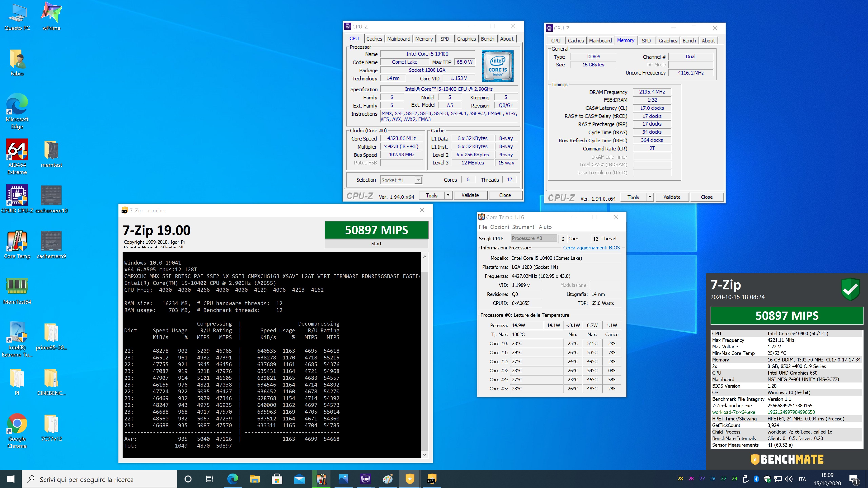Click Close in the CPU-Z CPU window
868x488 pixels.
click(505, 195)
